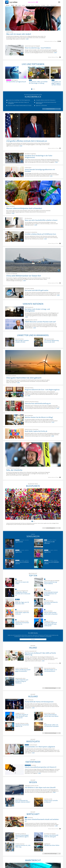Open the Startseite tab in top navigation
Screen dimensions: 66x868
pos(7,5)
